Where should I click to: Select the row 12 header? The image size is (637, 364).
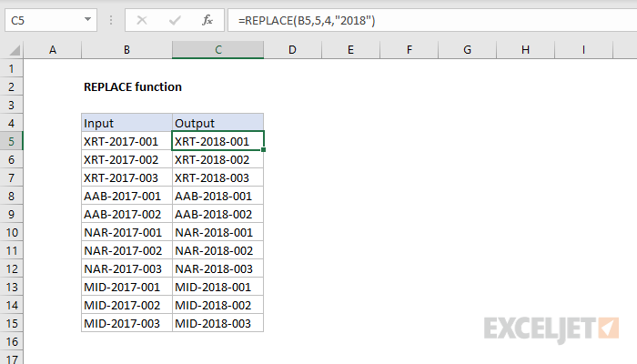(12, 268)
